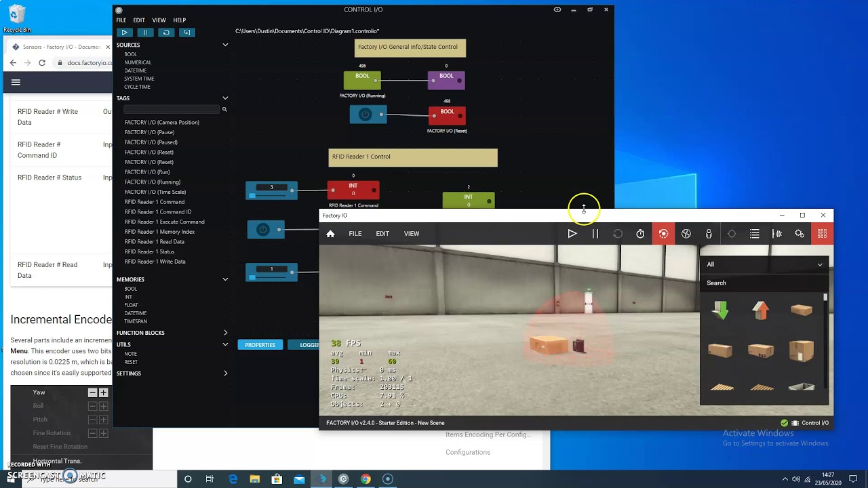Toggle the highlighted orbit camera icon

[x=663, y=234]
